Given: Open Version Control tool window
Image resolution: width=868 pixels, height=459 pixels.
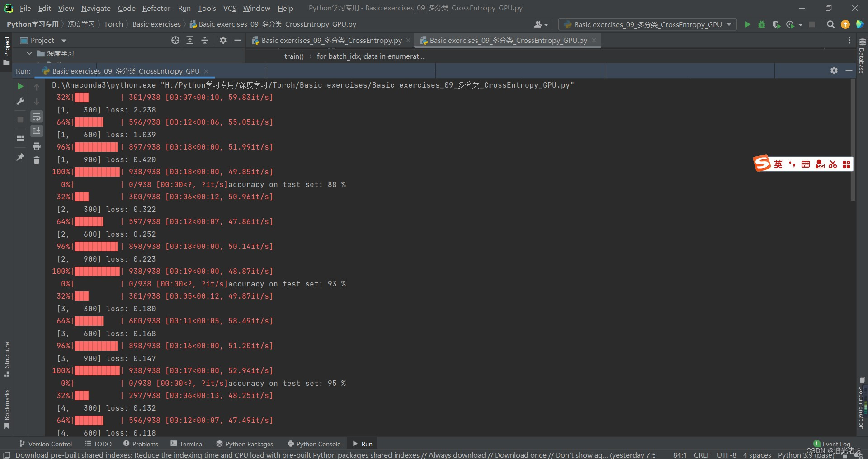Looking at the screenshot, I should tap(46, 444).
